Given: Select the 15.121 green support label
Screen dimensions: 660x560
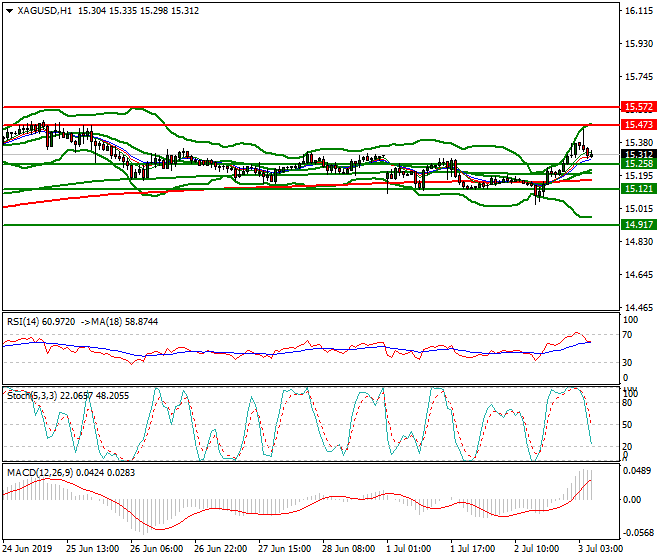Looking at the screenshot, I should 639,189.
